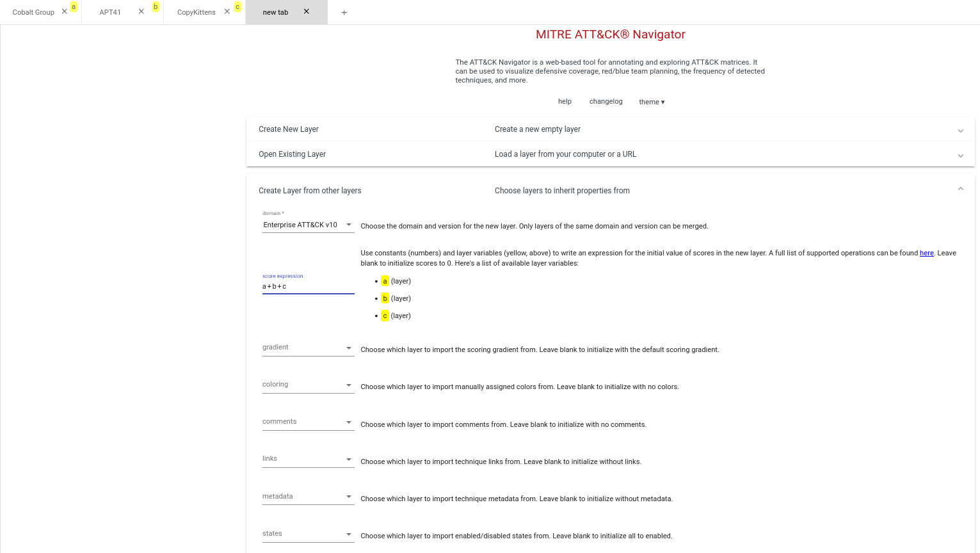The image size is (980, 553).
Task: Click the yellow 'c' variable badge on CopyKittens tab
Action: click(x=237, y=6)
